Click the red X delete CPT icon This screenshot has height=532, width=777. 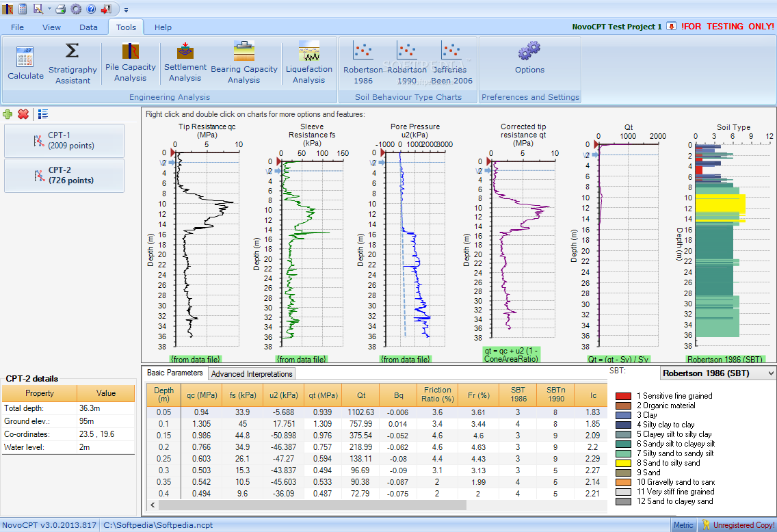[23, 114]
